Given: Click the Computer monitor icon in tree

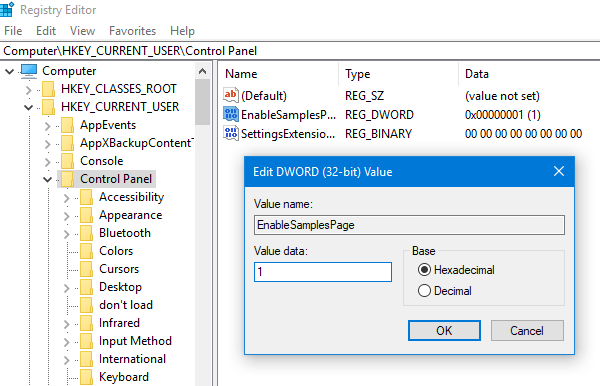Looking at the screenshot, I should pyautogui.click(x=29, y=71).
